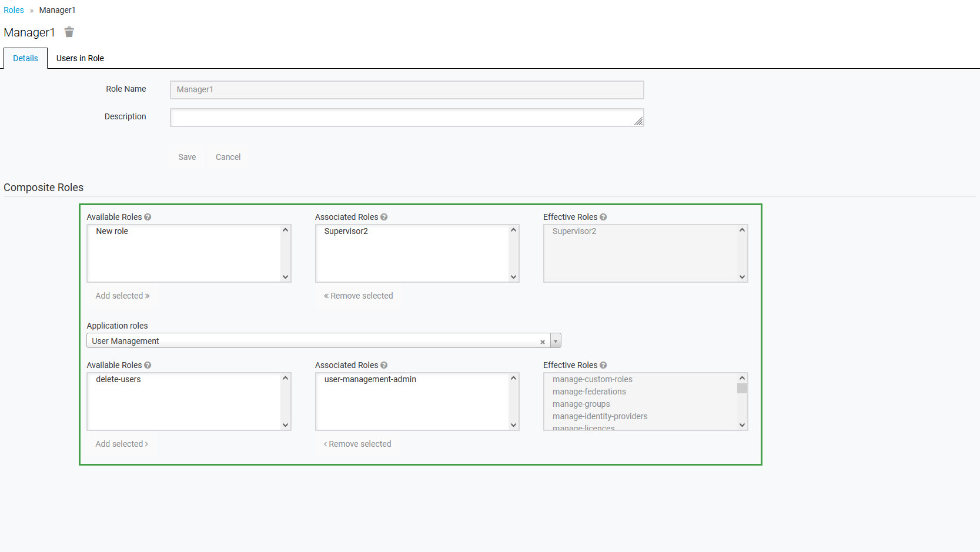980x552 pixels.
Task: Click help icon beside top Associated Roles
Action: pyautogui.click(x=384, y=217)
